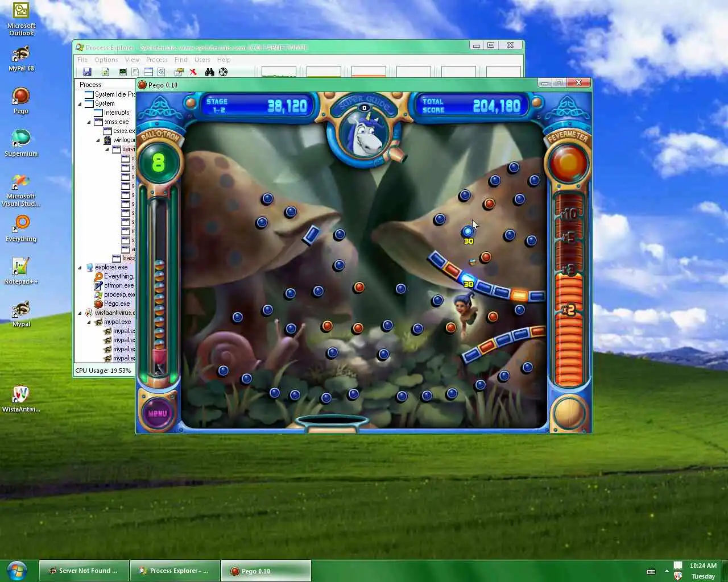Open the Help menu in Process Explorer
This screenshot has height=582, width=728.
pyautogui.click(x=224, y=60)
